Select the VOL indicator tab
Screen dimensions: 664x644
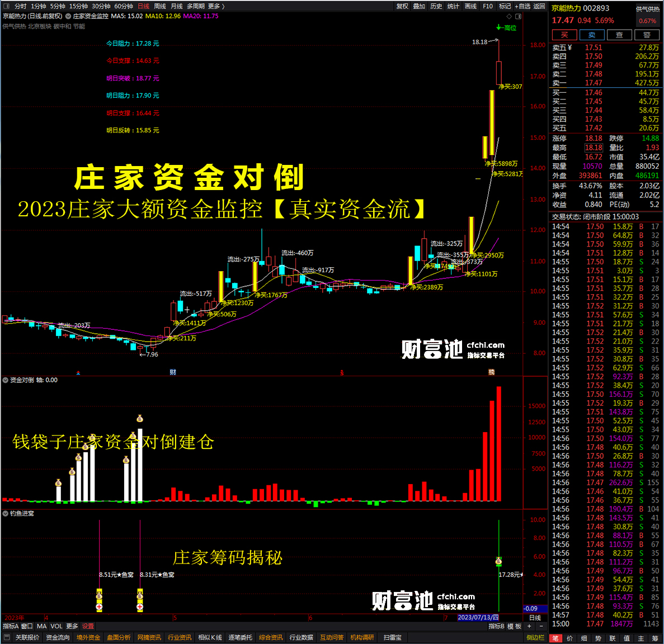pyautogui.click(x=56, y=626)
